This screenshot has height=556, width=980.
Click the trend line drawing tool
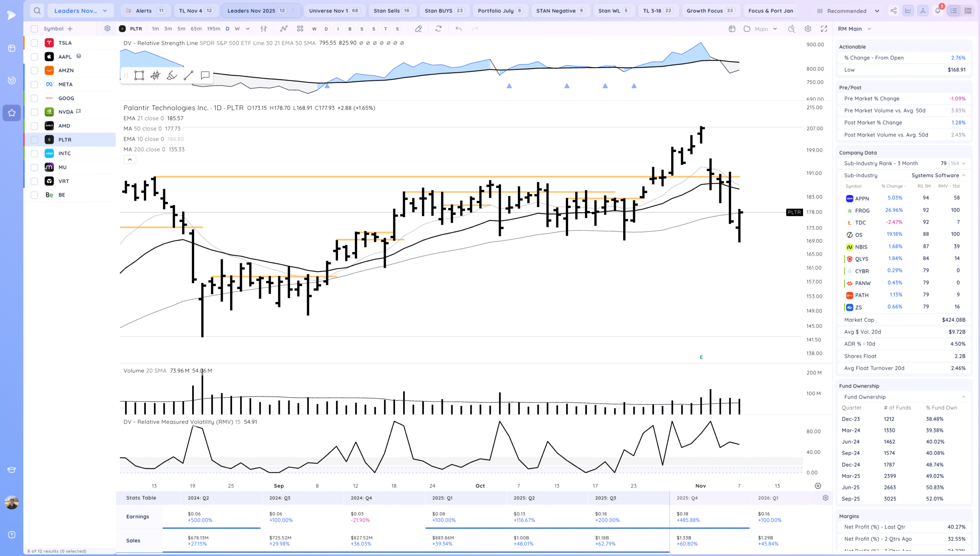click(x=188, y=75)
